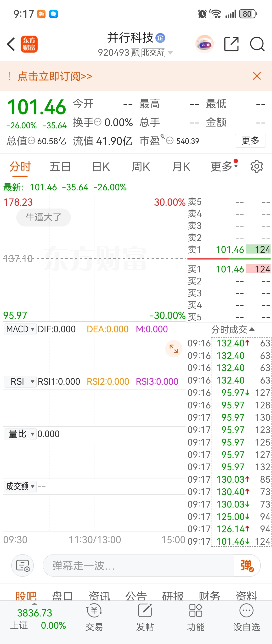This screenshot has width=272, height=644.
Task: Open the 功能 functions icon
Action: point(196,617)
